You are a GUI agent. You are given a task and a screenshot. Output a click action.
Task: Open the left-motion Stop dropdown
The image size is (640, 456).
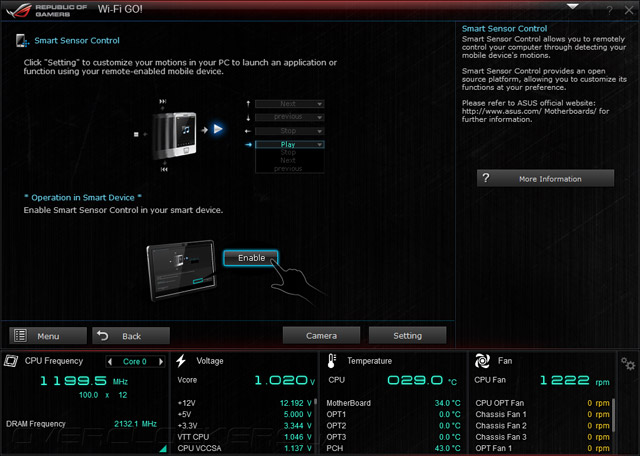[289, 131]
